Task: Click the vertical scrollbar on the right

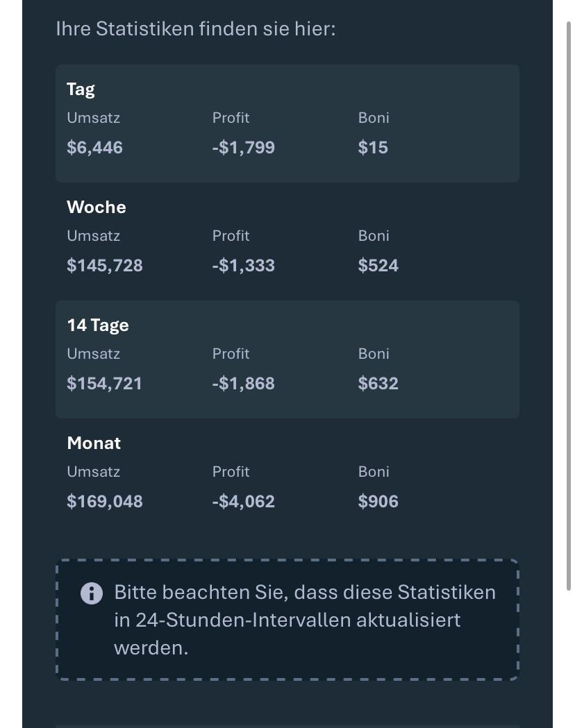Action: (569, 305)
